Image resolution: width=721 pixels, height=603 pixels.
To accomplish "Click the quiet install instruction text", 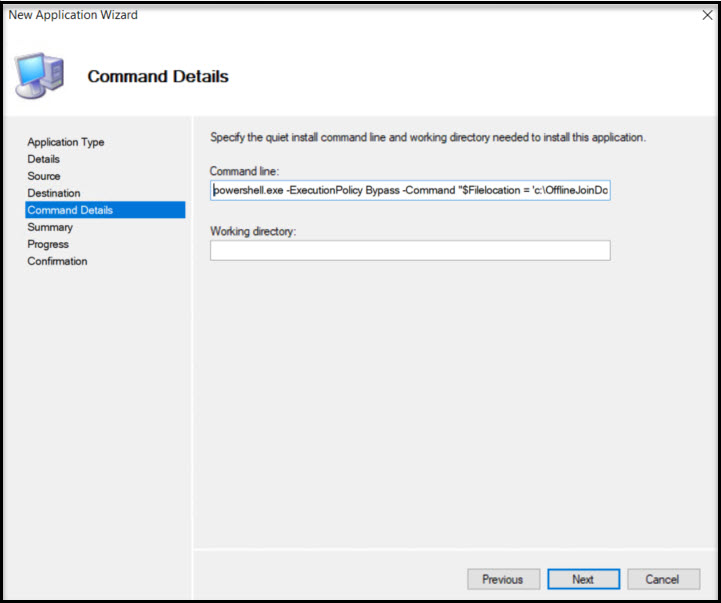I will [428, 138].
